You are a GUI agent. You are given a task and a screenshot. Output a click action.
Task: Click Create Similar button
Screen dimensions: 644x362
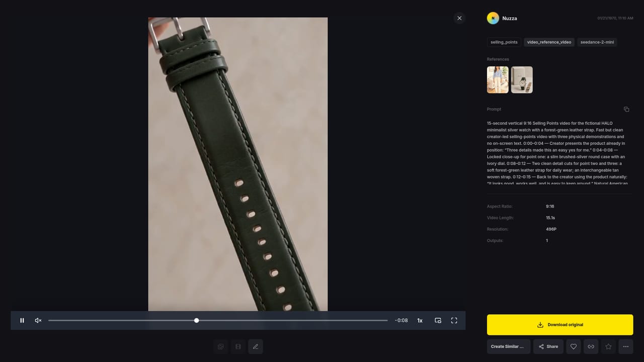pyautogui.click(x=509, y=346)
